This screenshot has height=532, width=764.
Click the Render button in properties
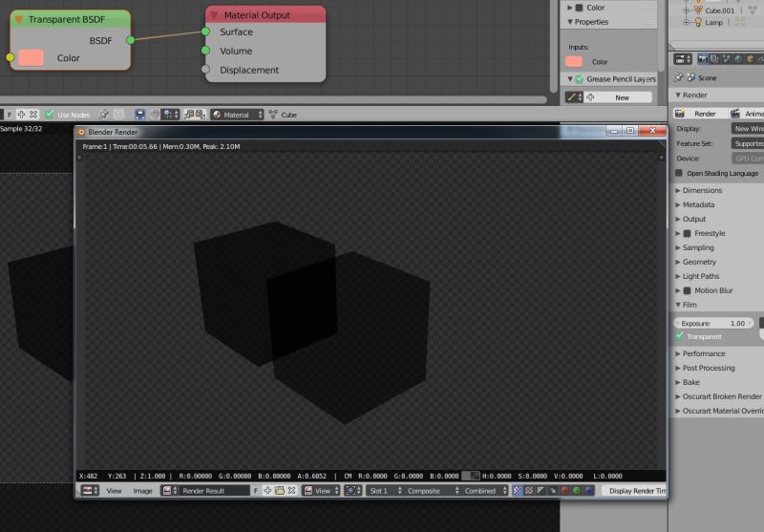coord(700,114)
